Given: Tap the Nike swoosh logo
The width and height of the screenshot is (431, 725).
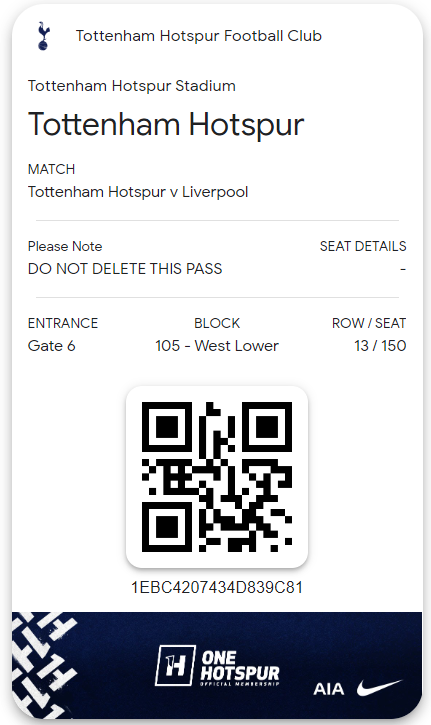Looking at the screenshot, I should [x=379, y=688].
